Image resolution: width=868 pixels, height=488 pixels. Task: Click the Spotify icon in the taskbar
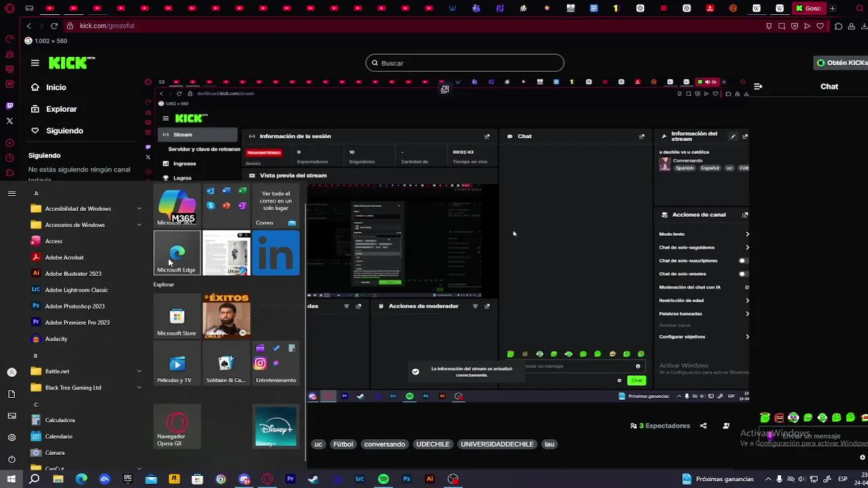tap(383, 479)
